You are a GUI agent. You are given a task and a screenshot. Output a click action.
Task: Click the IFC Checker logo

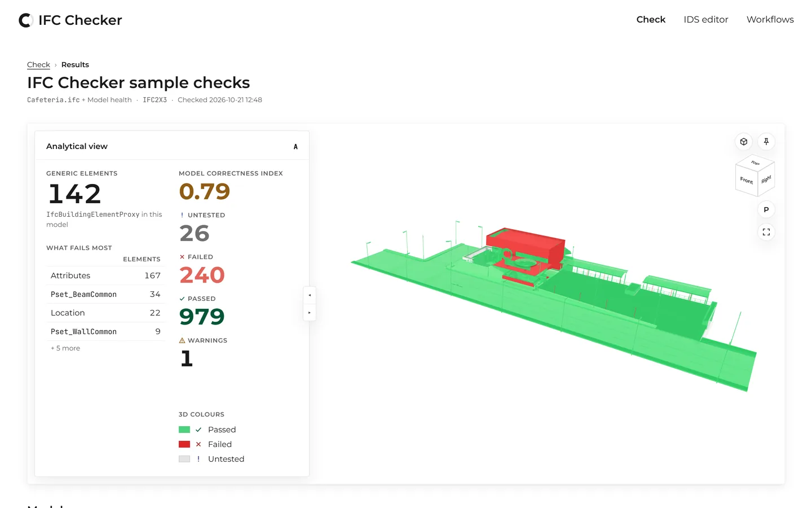click(70, 20)
